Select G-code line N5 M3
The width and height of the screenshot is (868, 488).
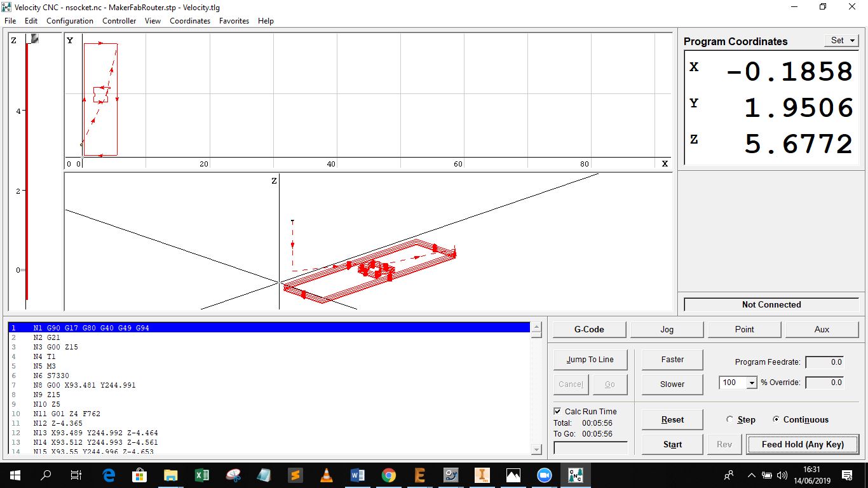point(269,366)
